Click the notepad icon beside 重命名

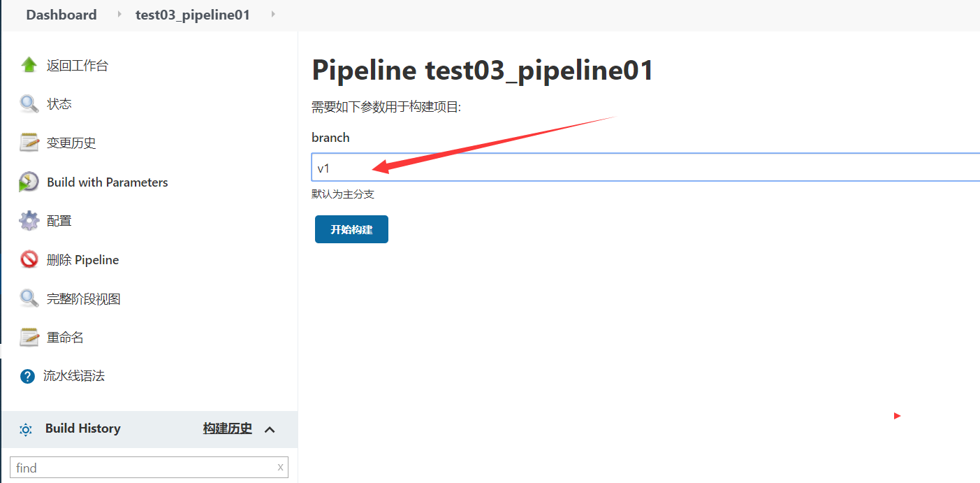(x=29, y=337)
